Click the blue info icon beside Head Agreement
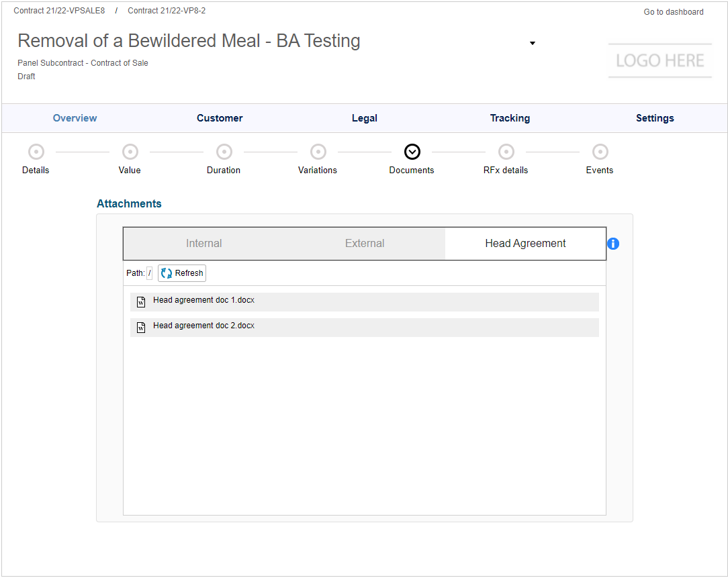 (x=613, y=243)
